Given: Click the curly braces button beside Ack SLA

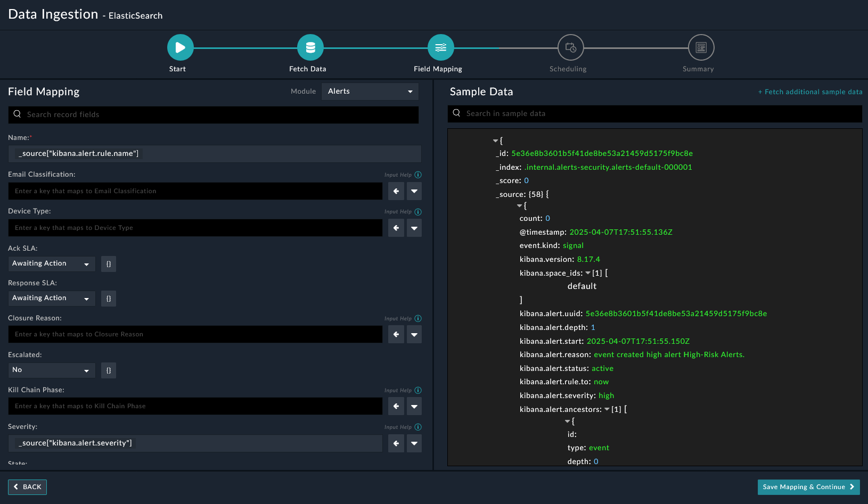Looking at the screenshot, I should click(x=109, y=264).
